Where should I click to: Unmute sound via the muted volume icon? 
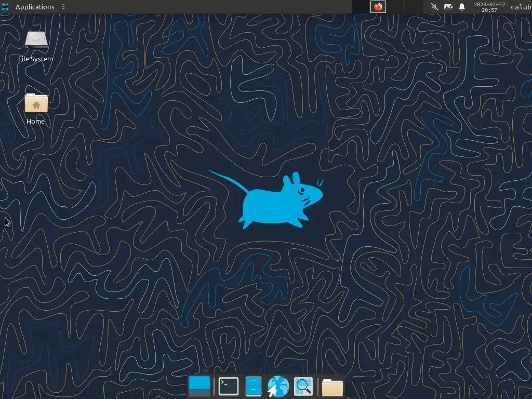[x=435, y=7]
